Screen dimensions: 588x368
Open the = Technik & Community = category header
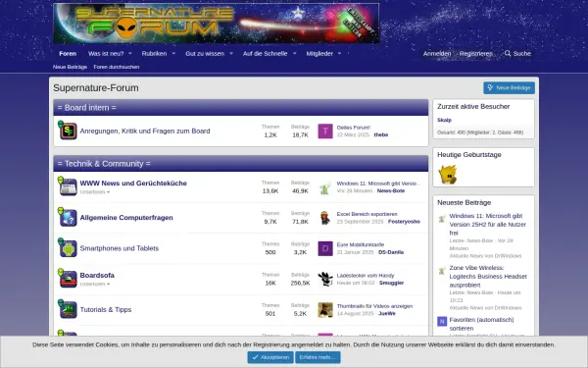pyautogui.click(x=104, y=164)
